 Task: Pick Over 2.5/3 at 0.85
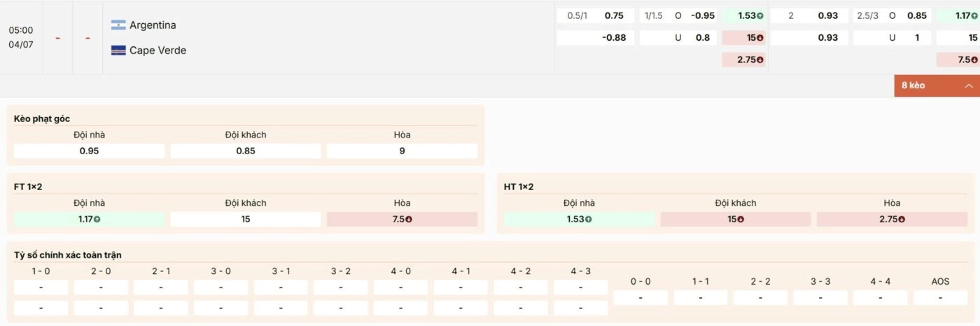[892, 16]
